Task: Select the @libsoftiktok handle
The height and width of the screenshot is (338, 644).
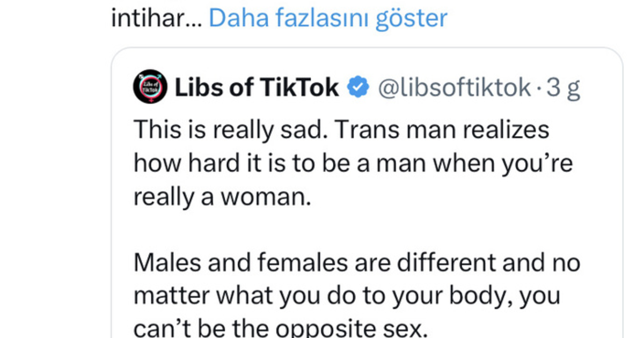Action: (455, 87)
